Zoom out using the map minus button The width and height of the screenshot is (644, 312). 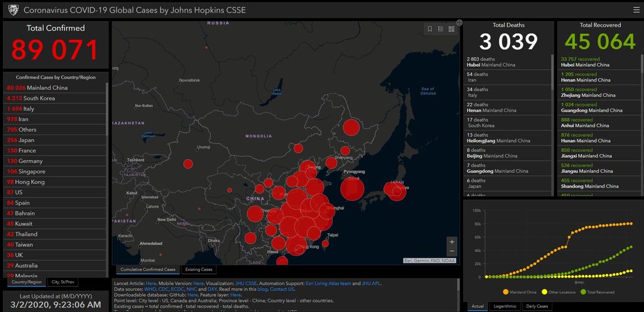pyautogui.click(x=452, y=251)
